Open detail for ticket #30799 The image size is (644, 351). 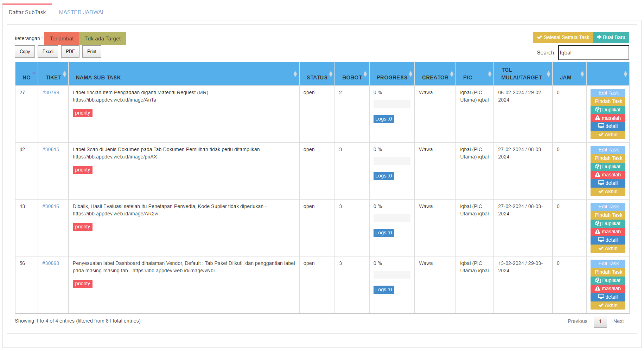pos(607,126)
